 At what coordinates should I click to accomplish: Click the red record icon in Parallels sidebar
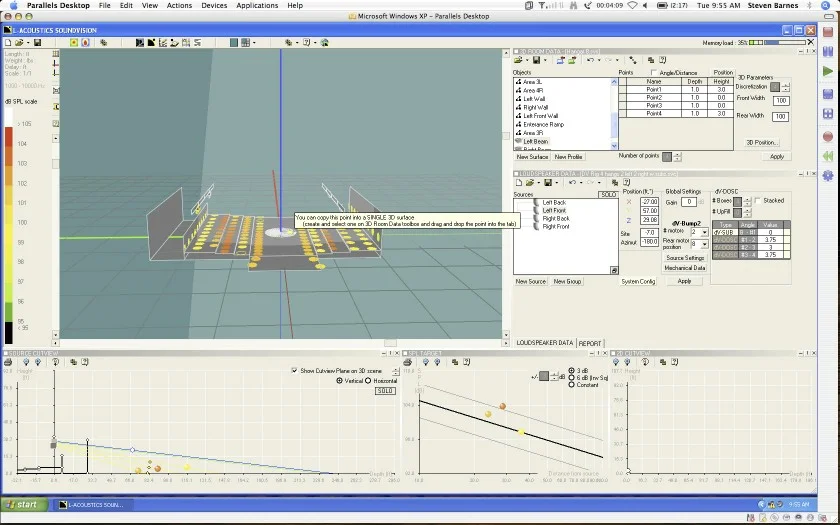pos(828,136)
